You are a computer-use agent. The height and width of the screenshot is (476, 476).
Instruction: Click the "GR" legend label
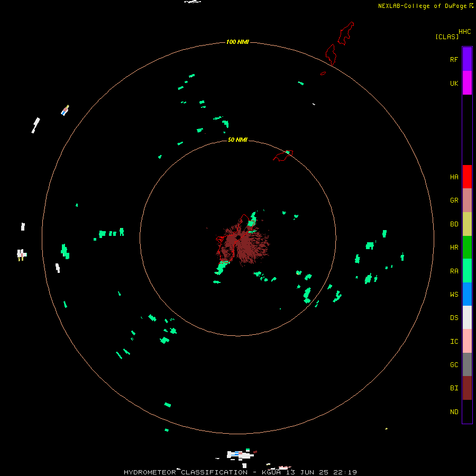click(x=454, y=200)
